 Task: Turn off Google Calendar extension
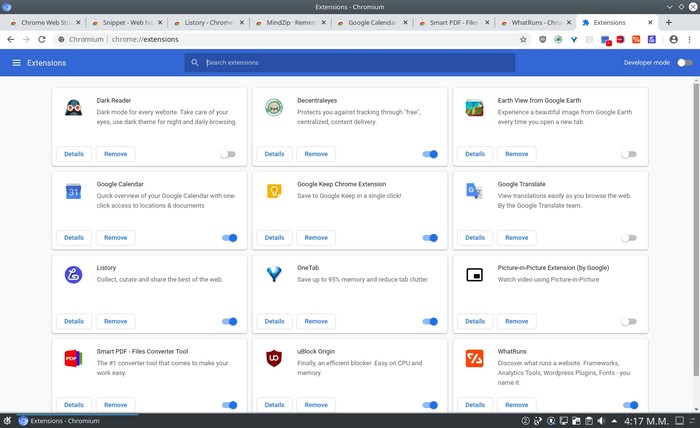coord(229,238)
